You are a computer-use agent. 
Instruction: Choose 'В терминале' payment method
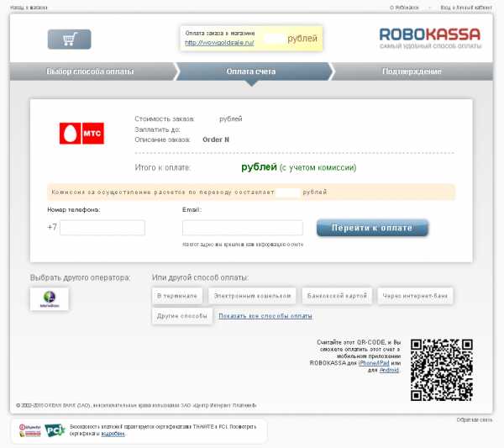176,295
